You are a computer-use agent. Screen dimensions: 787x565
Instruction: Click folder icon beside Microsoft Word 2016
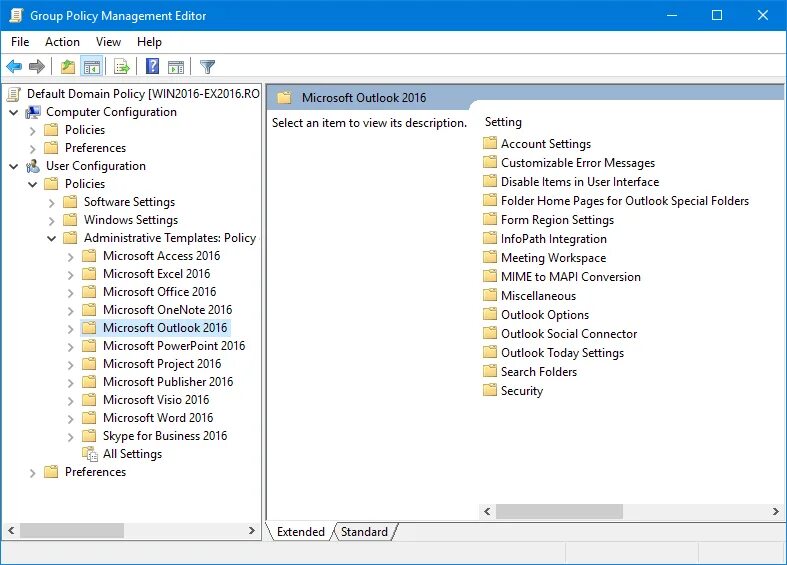[x=89, y=417]
